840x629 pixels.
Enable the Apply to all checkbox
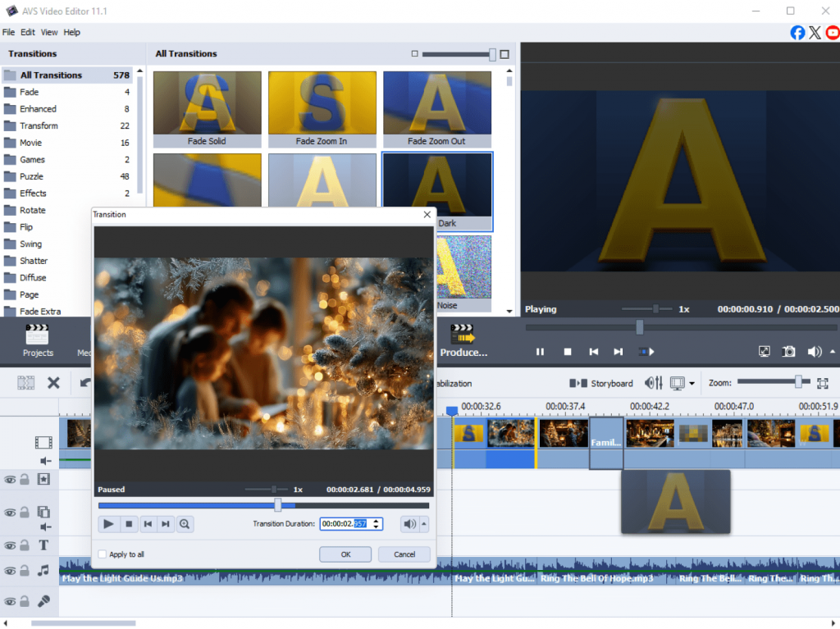click(x=103, y=554)
